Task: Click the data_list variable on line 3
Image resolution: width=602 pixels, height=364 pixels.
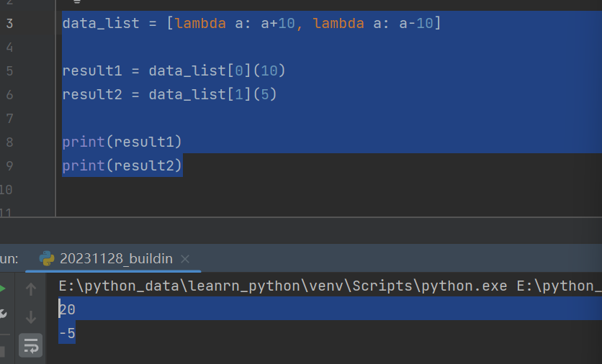Action: tap(101, 24)
